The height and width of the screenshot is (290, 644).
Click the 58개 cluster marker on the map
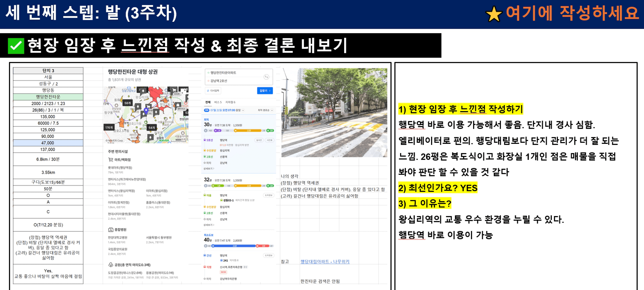click(x=127, y=103)
